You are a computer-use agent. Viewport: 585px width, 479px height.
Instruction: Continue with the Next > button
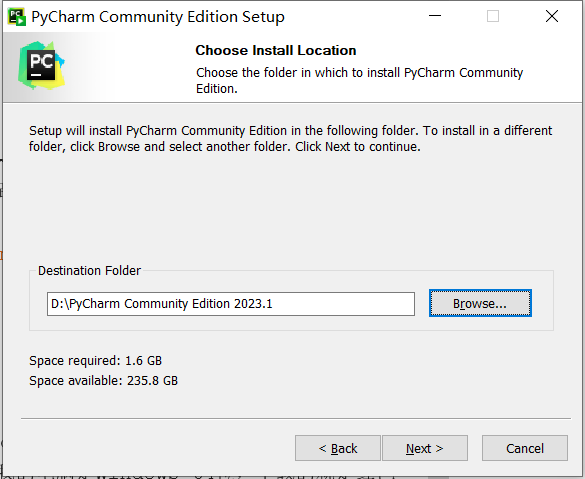pyautogui.click(x=425, y=448)
